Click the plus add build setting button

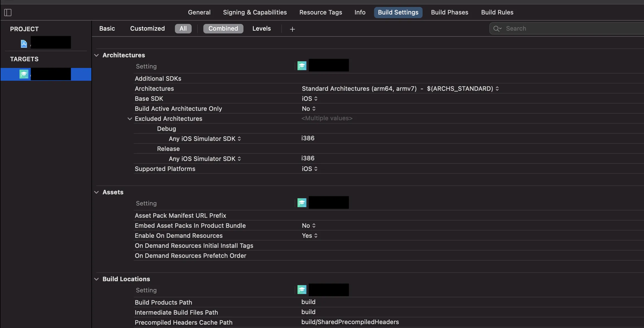pyautogui.click(x=292, y=29)
